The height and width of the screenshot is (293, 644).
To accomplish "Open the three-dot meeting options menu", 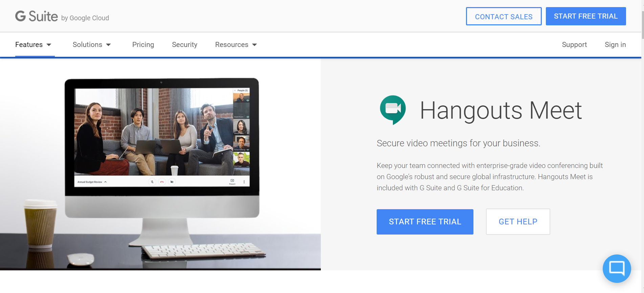I will tap(244, 182).
